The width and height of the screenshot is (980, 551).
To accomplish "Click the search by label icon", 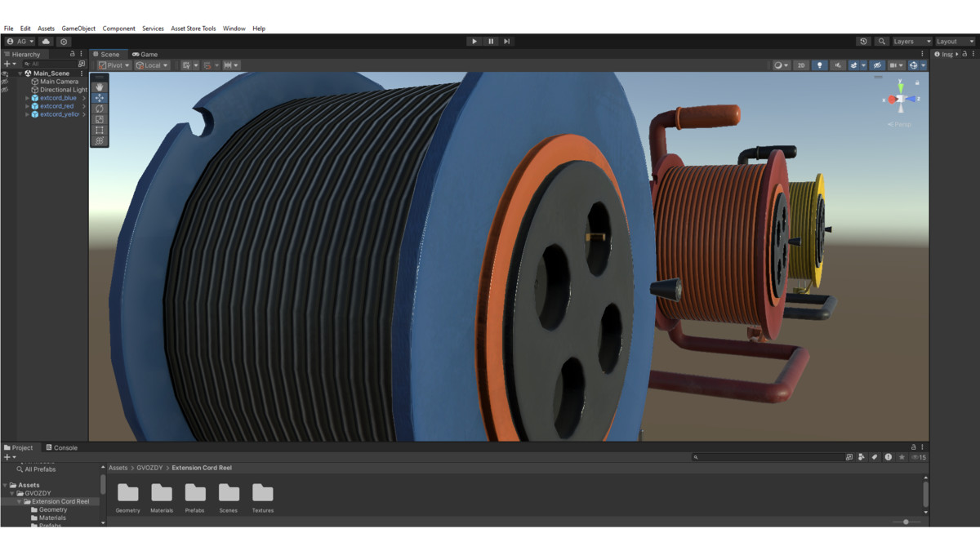I will 875,457.
